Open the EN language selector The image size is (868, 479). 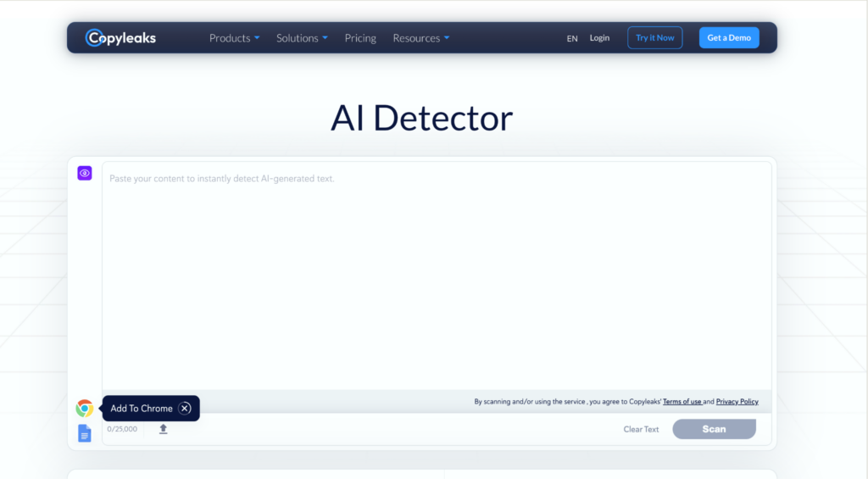[x=572, y=38]
